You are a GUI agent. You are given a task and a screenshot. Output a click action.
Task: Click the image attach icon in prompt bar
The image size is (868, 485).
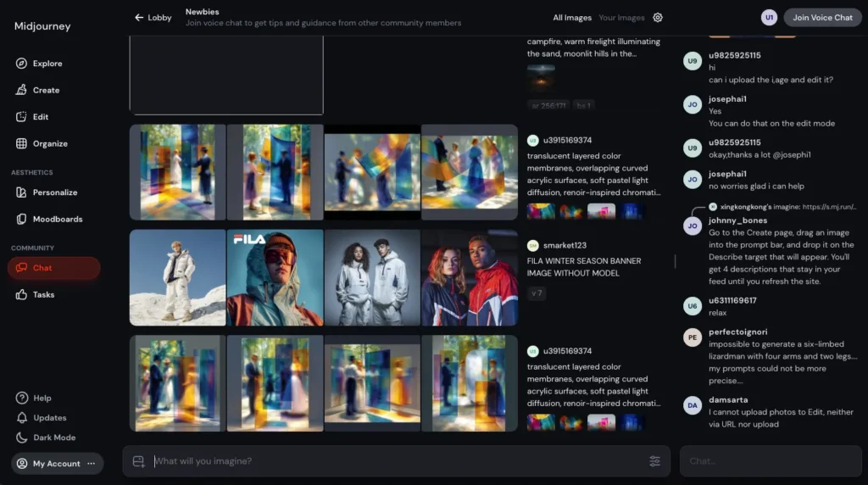point(139,461)
